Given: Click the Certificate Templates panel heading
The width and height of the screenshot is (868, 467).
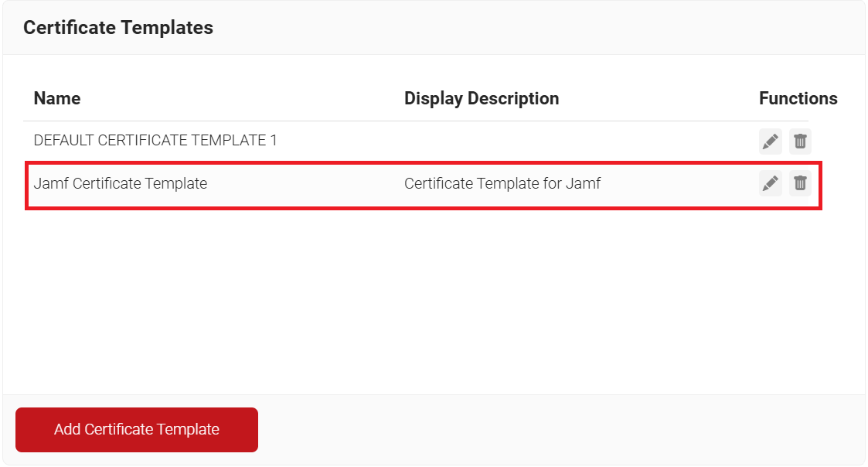Looking at the screenshot, I should [x=118, y=28].
